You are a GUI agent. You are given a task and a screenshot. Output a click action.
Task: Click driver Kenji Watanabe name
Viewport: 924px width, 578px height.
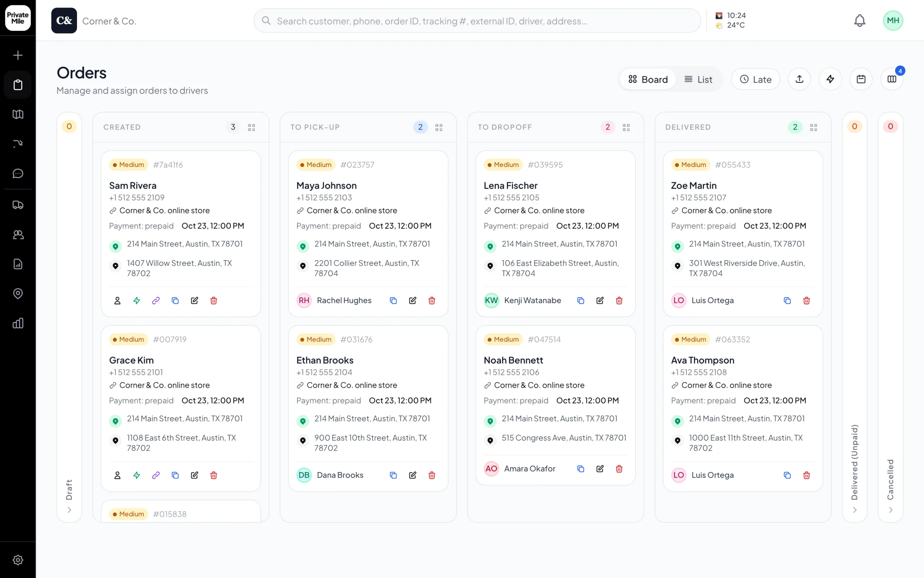click(x=533, y=301)
